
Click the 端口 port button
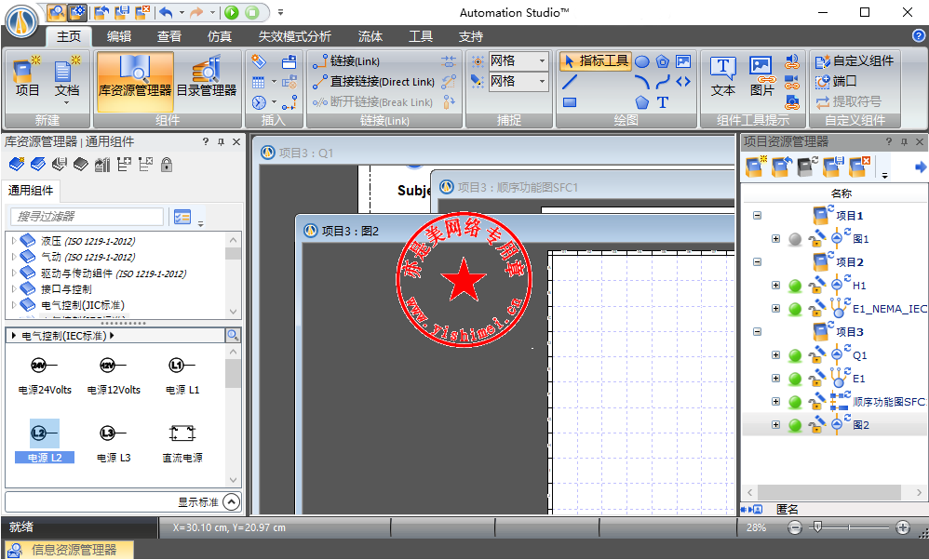(x=836, y=81)
